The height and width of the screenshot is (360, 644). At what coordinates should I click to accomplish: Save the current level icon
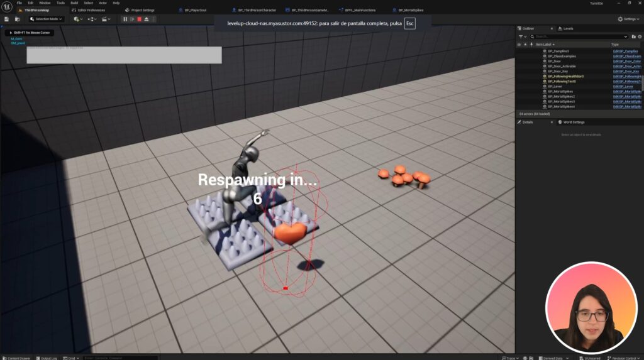pos(6,19)
